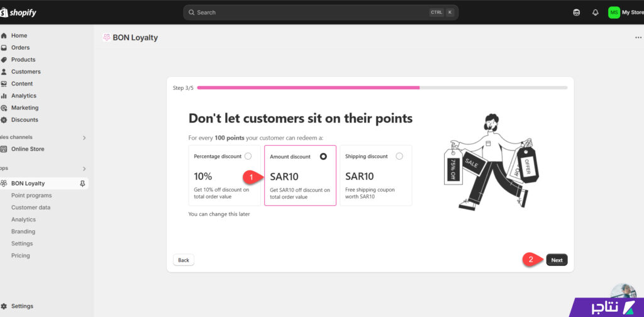Open the notifications bell icon

[595, 13]
